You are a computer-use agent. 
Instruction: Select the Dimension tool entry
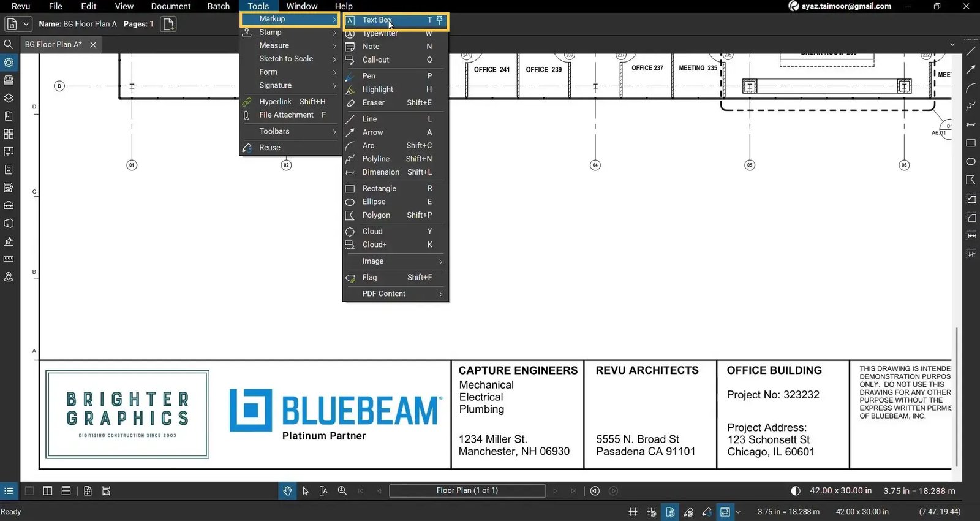point(396,172)
